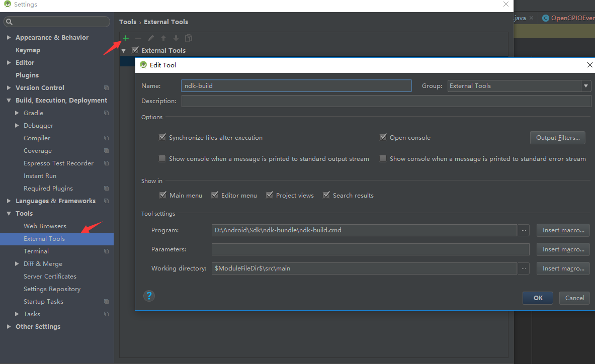This screenshot has height=364, width=595.
Task: Add a new external tool with plus icon
Action: [126, 38]
